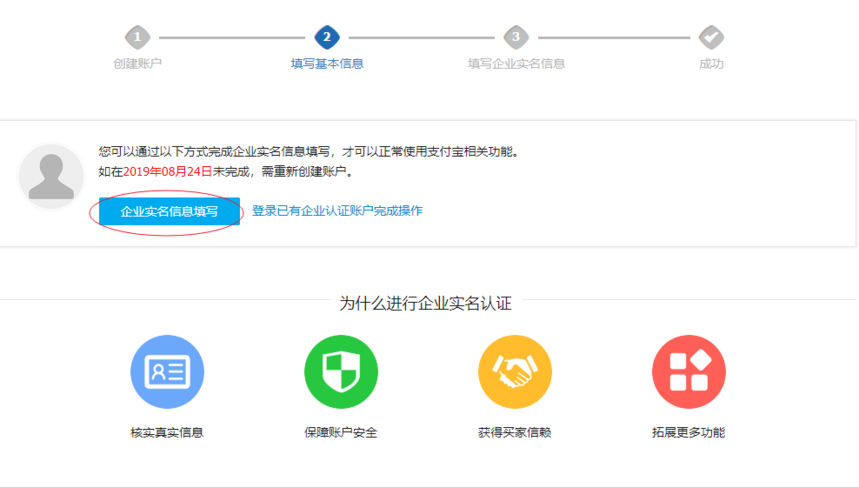Click the 填写企业实名信息 step label
Viewport: 859px width, 488px height.
[x=516, y=64]
